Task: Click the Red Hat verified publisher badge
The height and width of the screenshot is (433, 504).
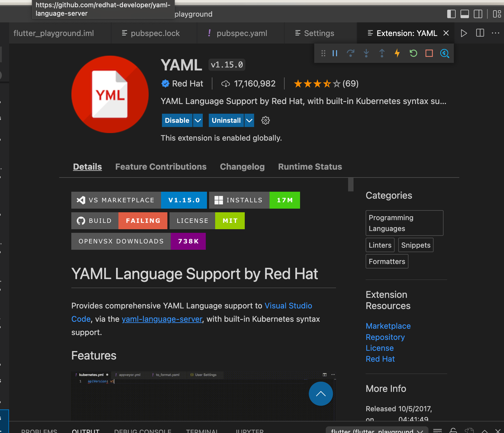Action: click(x=165, y=83)
